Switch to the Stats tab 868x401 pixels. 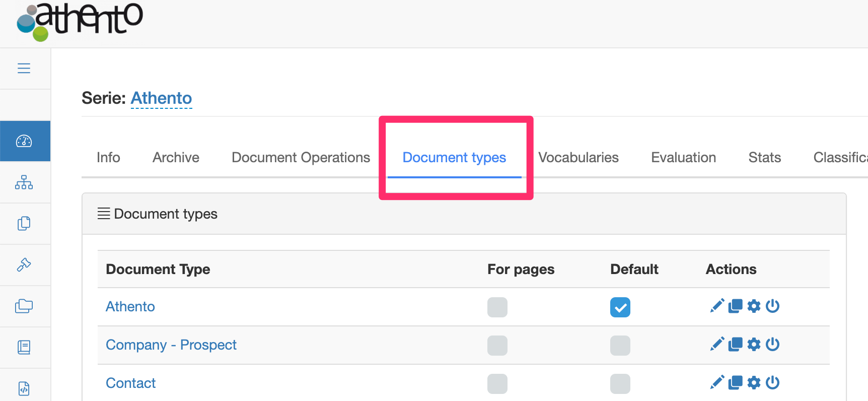click(764, 158)
